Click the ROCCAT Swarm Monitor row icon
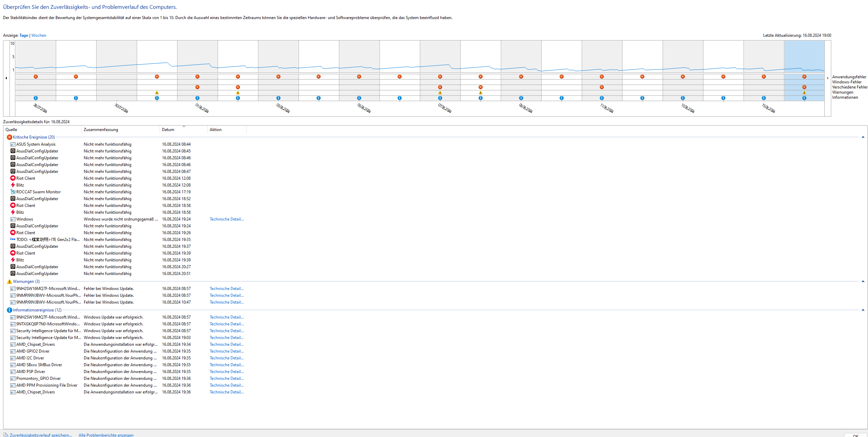This screenshot has width=868, height=437. (x=13, y=192)
